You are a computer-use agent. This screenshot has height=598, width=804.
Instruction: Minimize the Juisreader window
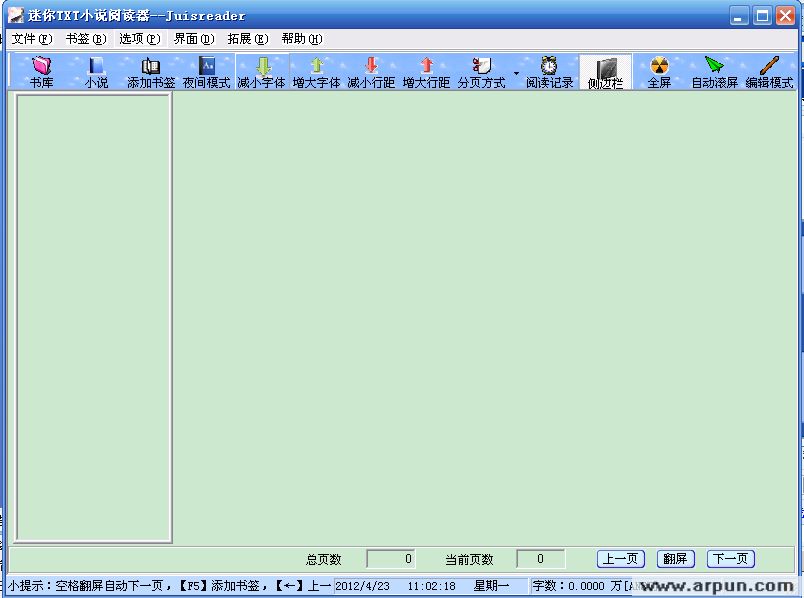738,16
